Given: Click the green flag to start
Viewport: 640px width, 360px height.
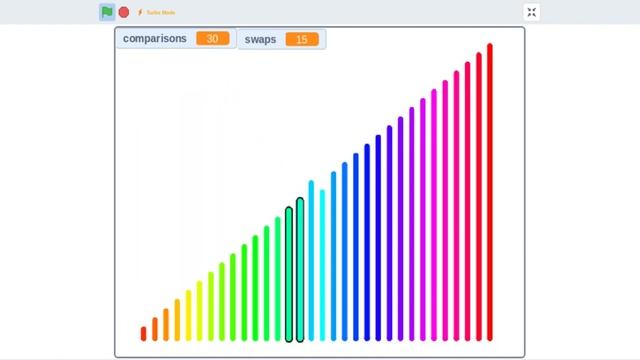Looking at the screenshot, I should click(x=107, y=12).
